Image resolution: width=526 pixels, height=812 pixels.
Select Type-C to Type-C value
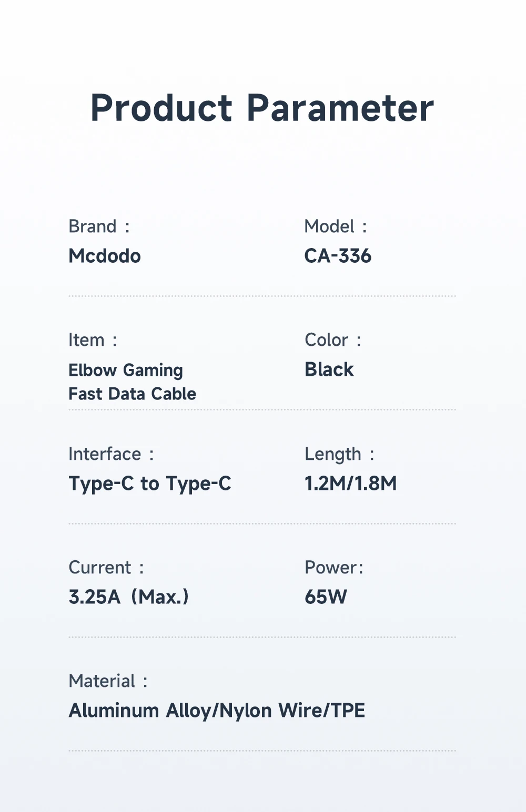[150, 484]
